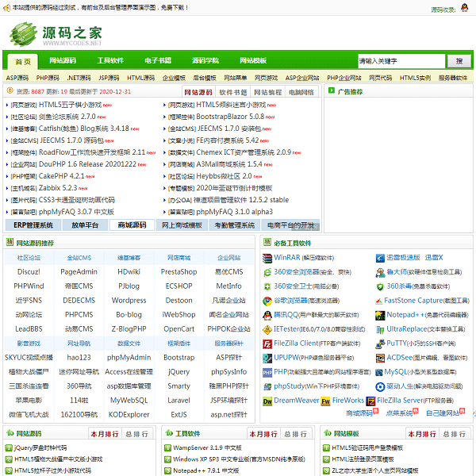This screenshot has width=476, height=476.
Task: Click the 驱动人生 icon
Action: [x=380, y=387]
